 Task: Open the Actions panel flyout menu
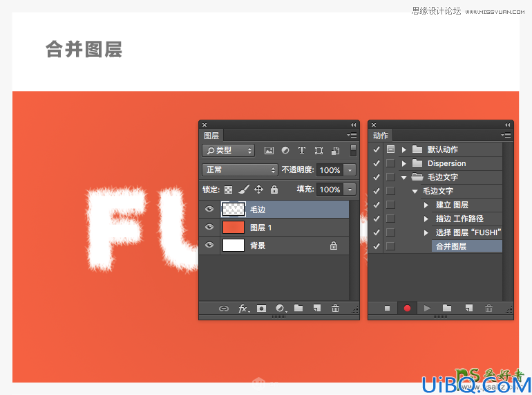506,135
